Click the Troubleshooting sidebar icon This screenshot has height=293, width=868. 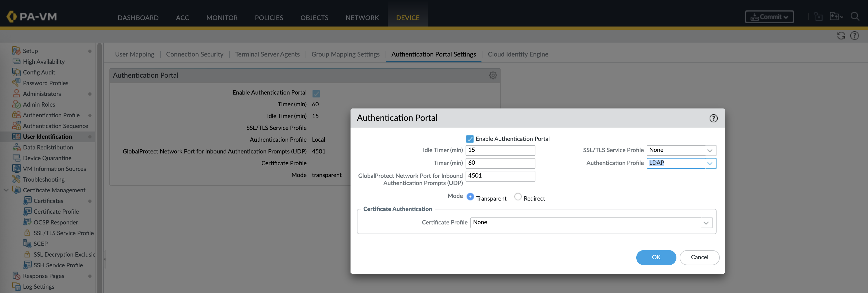click(x=16, y=179)
